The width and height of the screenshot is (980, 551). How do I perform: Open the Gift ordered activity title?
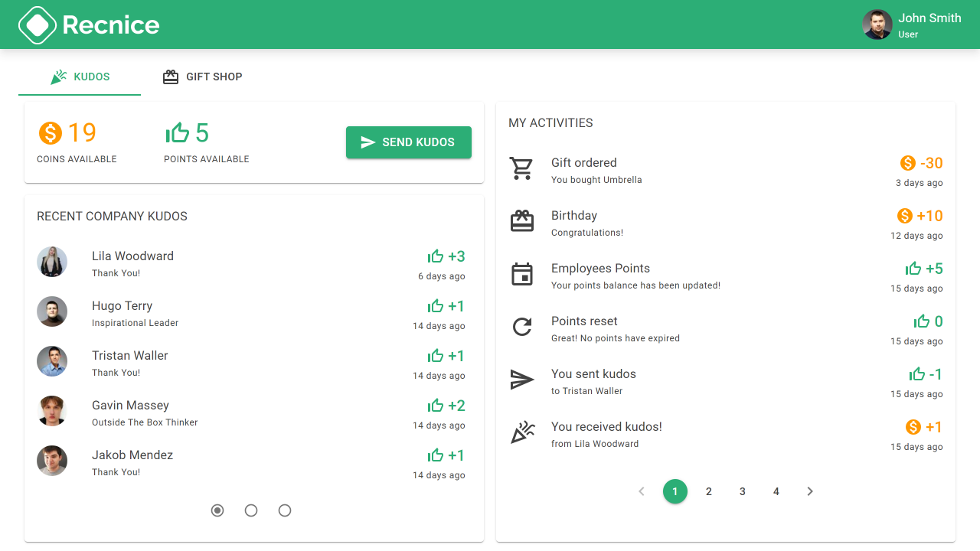tap(584, 163)
